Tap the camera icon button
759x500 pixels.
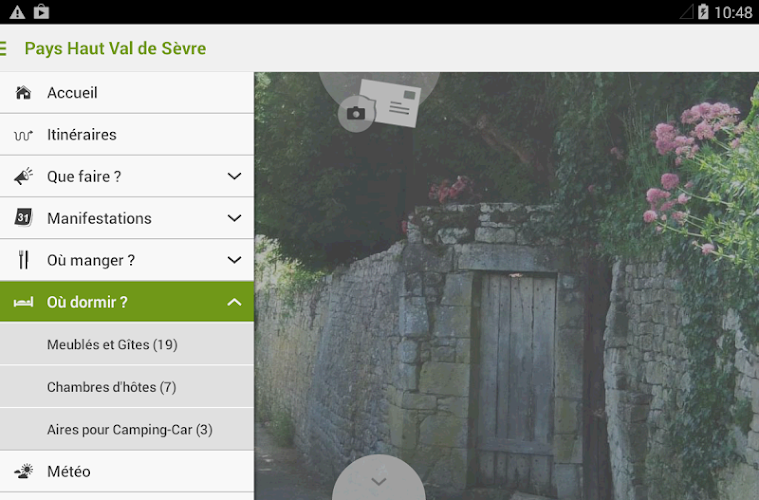point(356,114)
